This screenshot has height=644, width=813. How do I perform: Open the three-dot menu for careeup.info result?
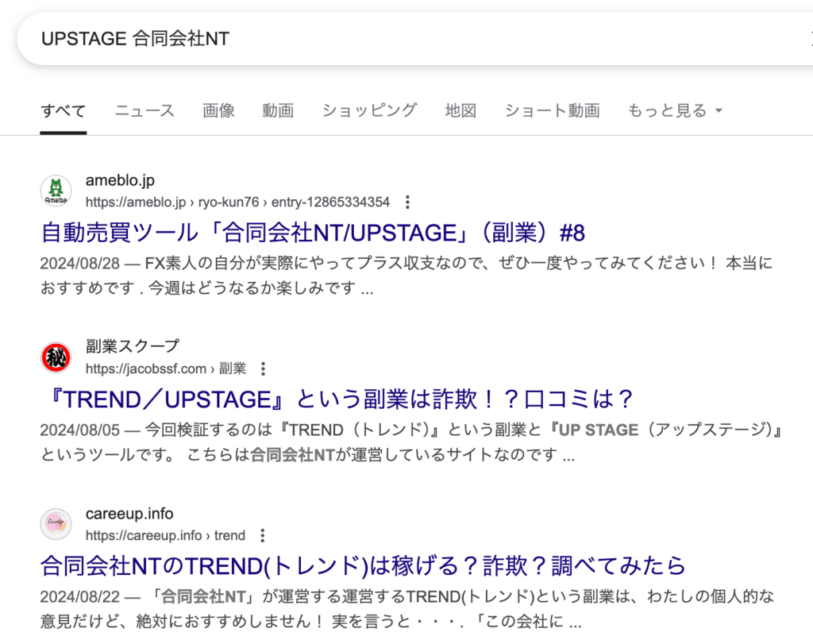[x=263, y=536]
